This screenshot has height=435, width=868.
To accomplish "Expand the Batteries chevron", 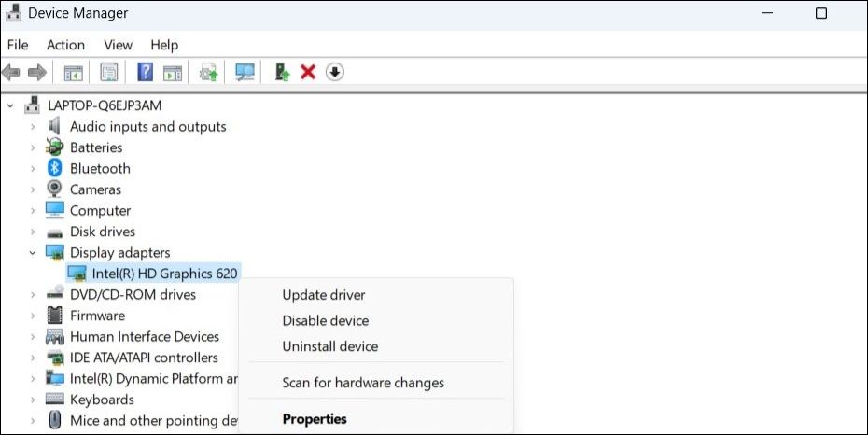I will click(x=33, y=147).
